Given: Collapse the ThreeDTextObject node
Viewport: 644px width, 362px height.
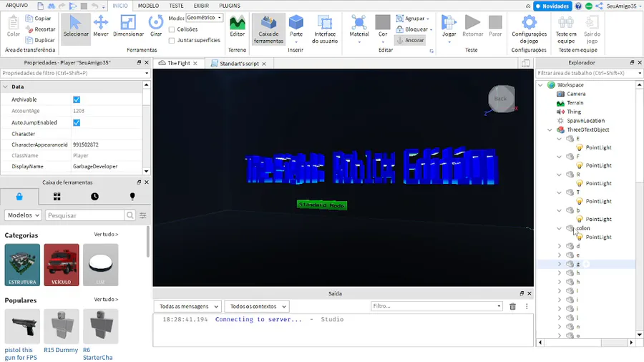Looking at the screenshot, I should [550, 129].
